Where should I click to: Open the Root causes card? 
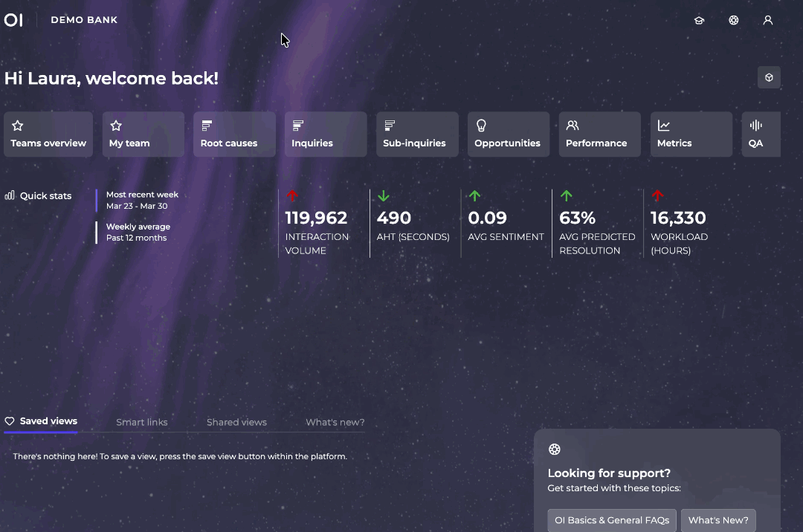click(x=234, y=134)
